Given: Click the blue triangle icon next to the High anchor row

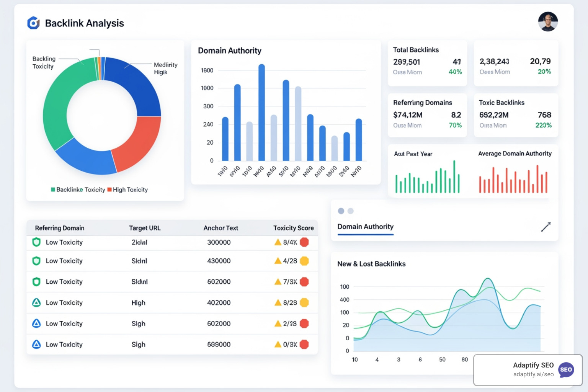Looking at the screenshot, I should [36, 302].
